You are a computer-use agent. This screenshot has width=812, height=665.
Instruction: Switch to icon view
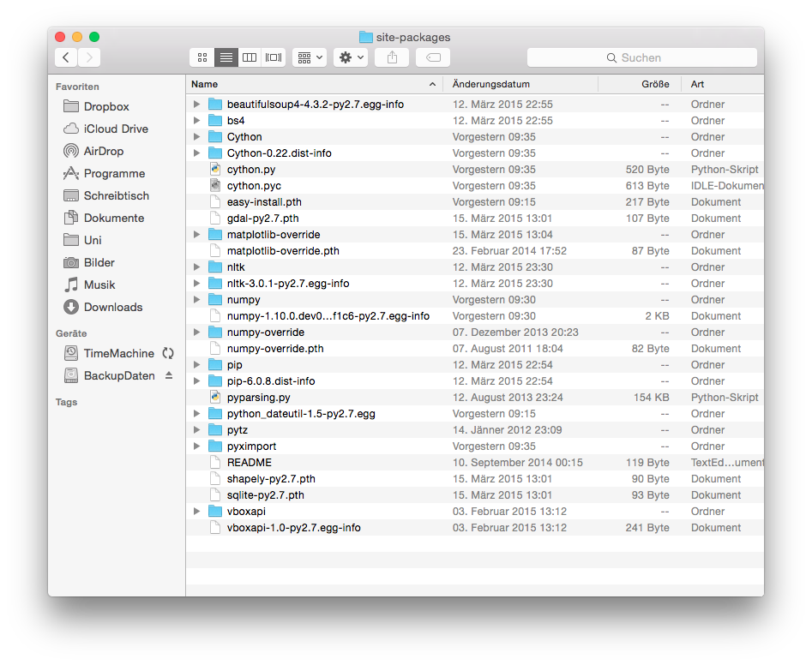[x=202, y=57]
